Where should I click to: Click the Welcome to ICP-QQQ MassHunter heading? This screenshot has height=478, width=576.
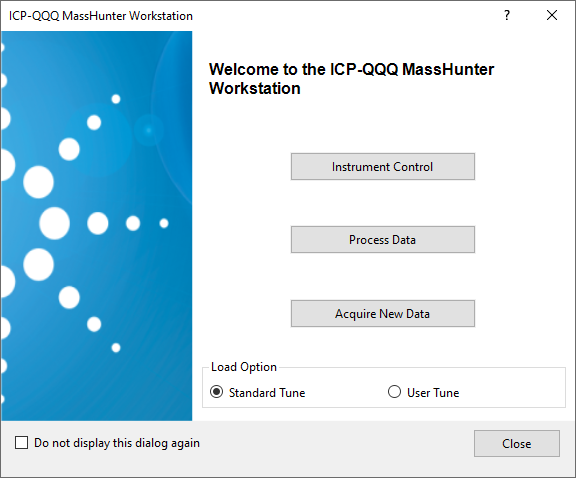pyautogui.click(x=352, y=79)
